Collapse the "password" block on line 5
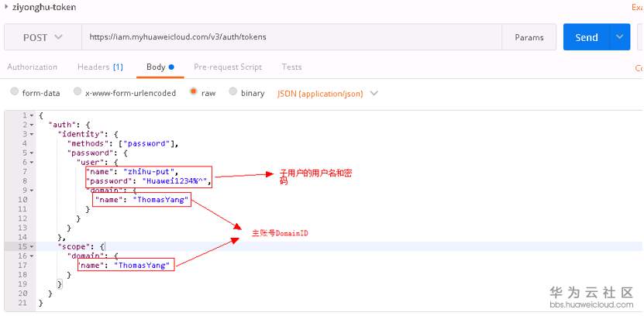The height and width of the screenshot is (316, 644). [x=32, y=153]
